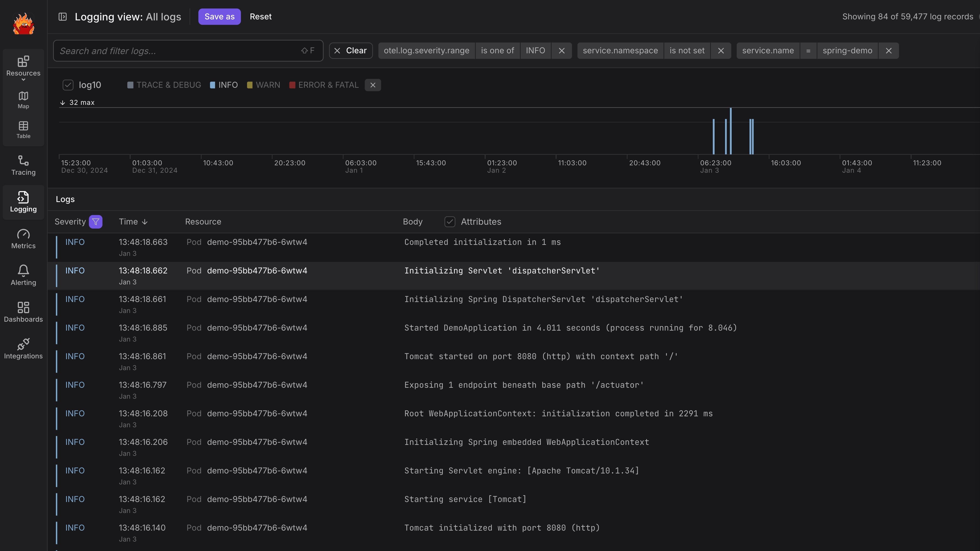Open log 'Initializing Servlet 'dispatcherServlet''
Image resolution: width=980 pixels, height=551 pixels.
513,276
